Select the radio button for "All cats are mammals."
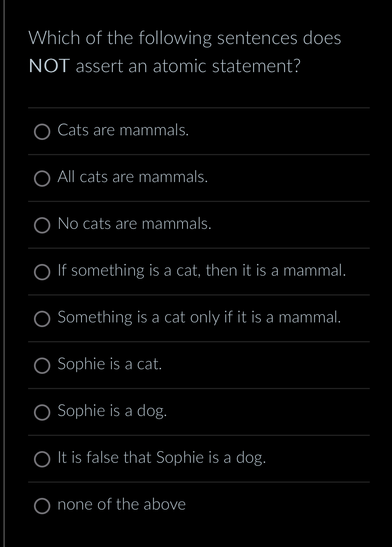Screen dimensions: 392x547 42,179
